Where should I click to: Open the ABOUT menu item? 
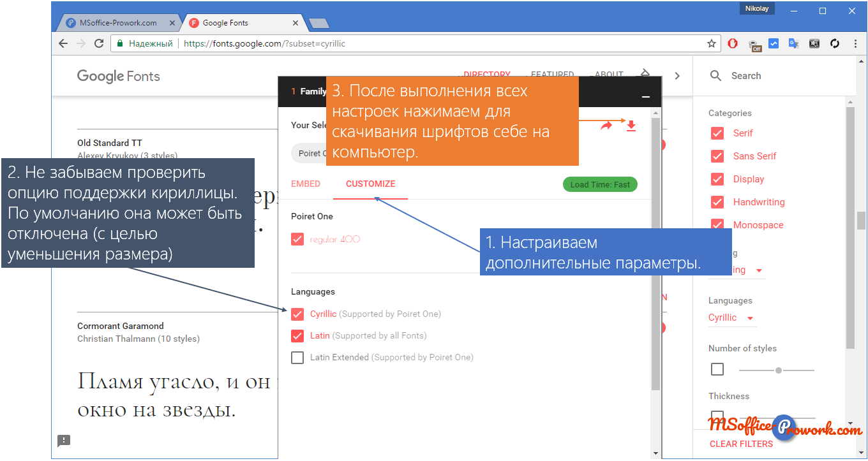[x=609, y=75]
